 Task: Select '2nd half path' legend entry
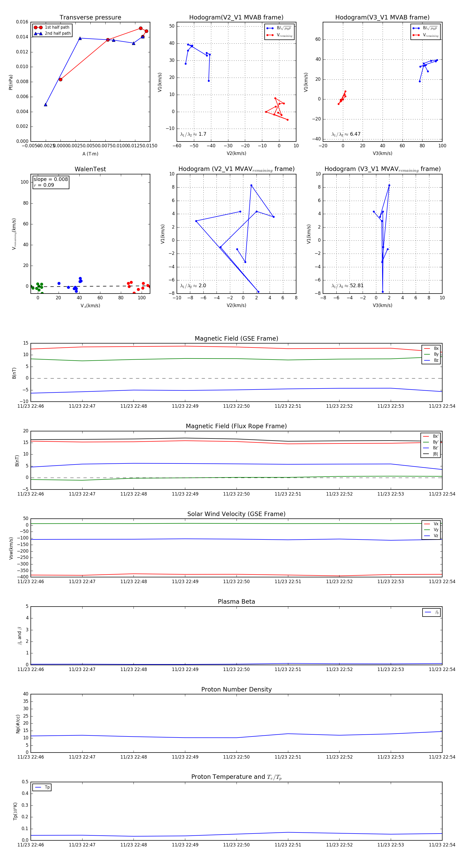(x=53, y=33)
